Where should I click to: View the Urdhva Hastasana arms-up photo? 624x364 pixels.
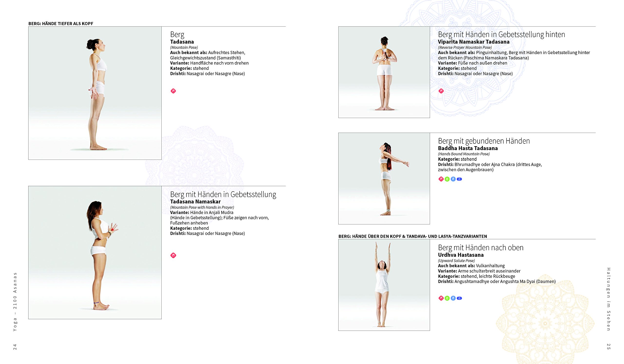384,285
